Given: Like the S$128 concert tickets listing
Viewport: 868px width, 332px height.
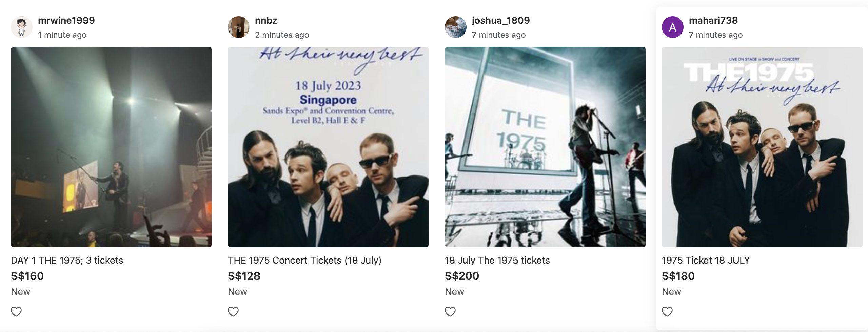Looking at the screenshot, I should [x=233, y=311].
